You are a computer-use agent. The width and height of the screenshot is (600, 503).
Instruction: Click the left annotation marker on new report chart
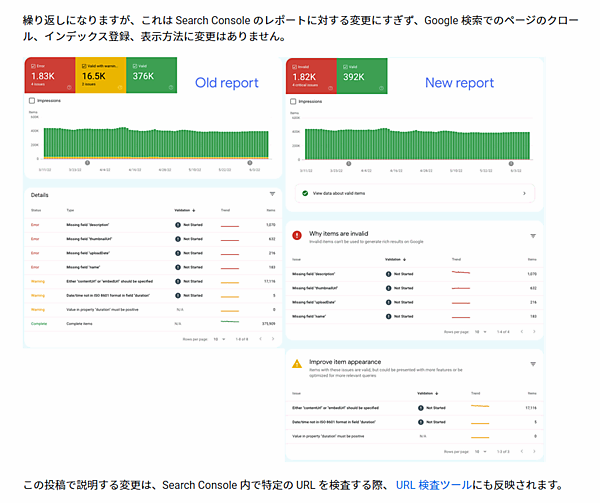point(349,163)
